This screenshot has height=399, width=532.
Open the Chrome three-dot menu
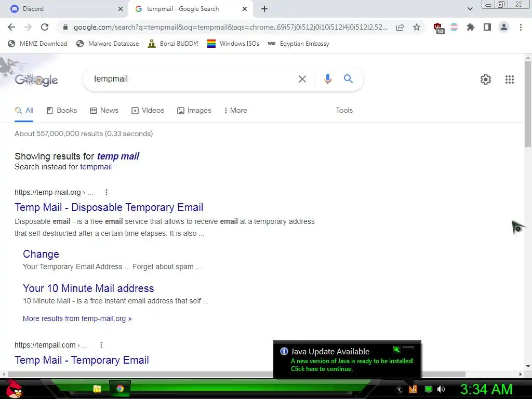(521, 27)
